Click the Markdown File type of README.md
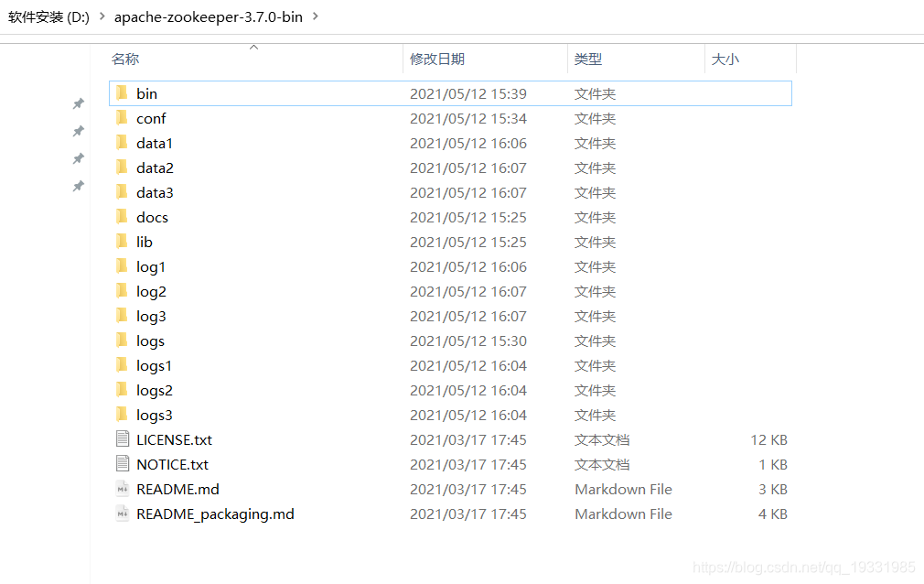 coord(623,490)
